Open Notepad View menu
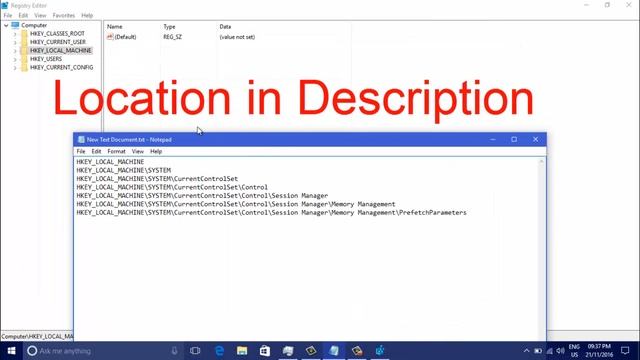 (x=138, y=151)
